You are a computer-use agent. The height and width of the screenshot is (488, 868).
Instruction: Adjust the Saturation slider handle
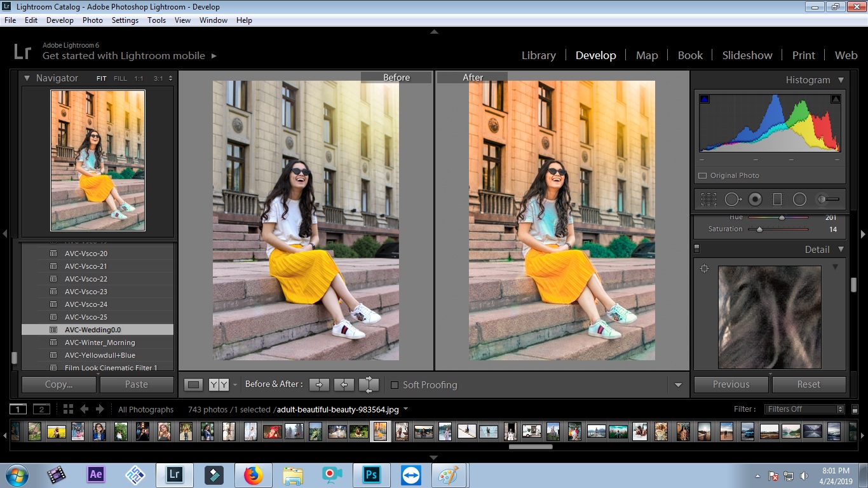[759, 229]
